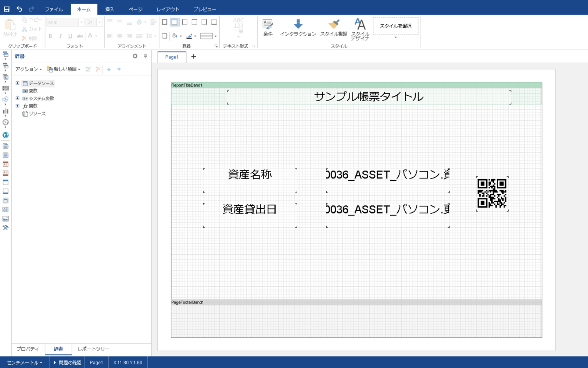
Task: Open the font color A picker
Action: [92, 36]
